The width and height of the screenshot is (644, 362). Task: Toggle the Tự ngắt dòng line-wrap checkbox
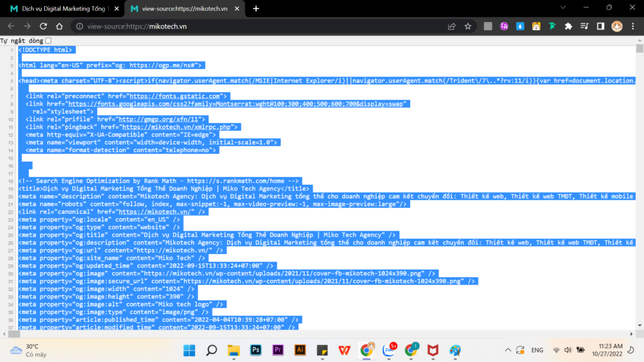click(49, 41)
